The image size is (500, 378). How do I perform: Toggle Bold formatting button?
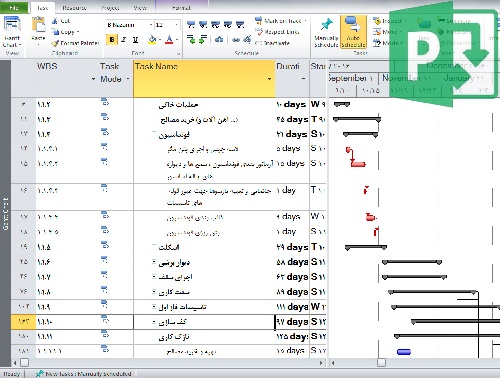click(112, 40)
